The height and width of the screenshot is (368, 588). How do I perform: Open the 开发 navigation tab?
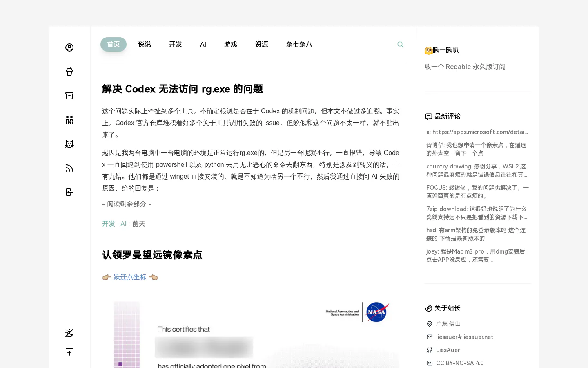[176, 44]
